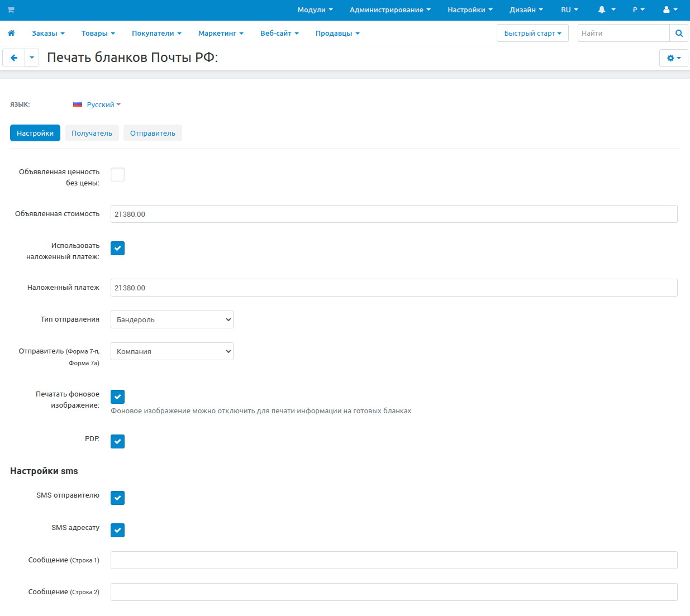Switch to the Отправитель tab
This screenshot has height=616, width=690.
tap(153, 133)
